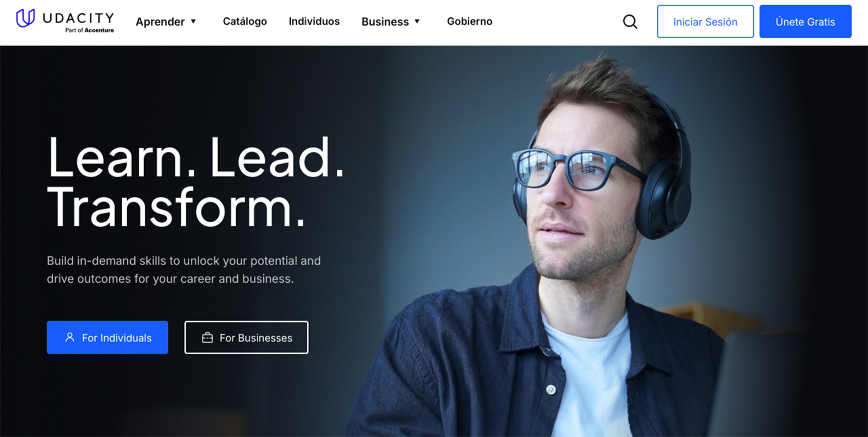
Task: Go to the Catálogo page
Action: (x=245, y=21)
